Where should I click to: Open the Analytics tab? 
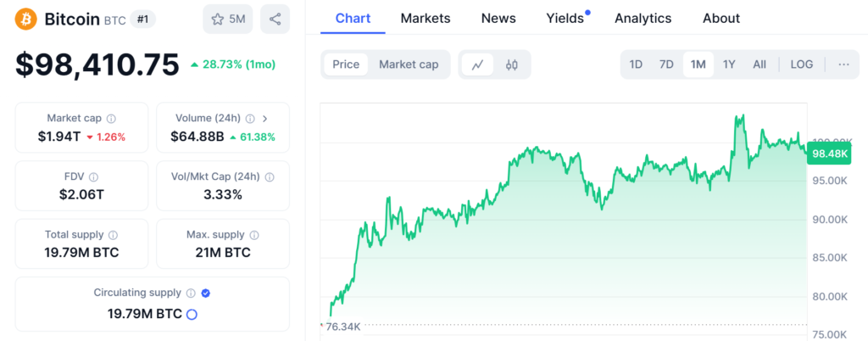tap(643, 18)
